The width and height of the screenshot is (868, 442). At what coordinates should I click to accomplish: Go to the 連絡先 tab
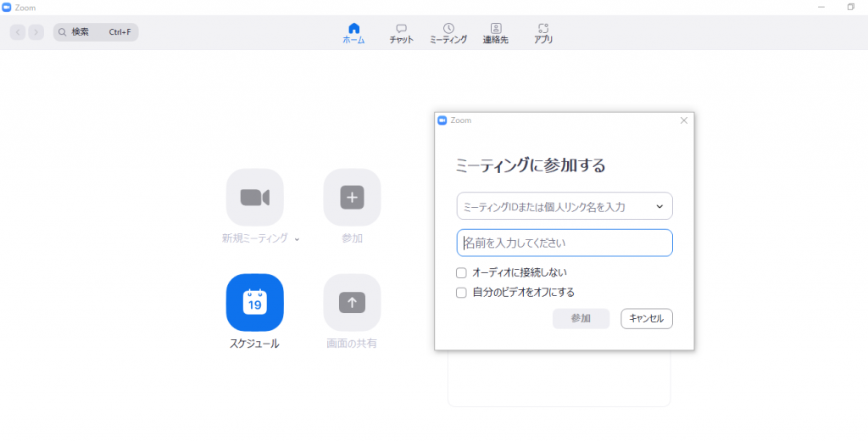pyautogui.click(x=495, y=34)
